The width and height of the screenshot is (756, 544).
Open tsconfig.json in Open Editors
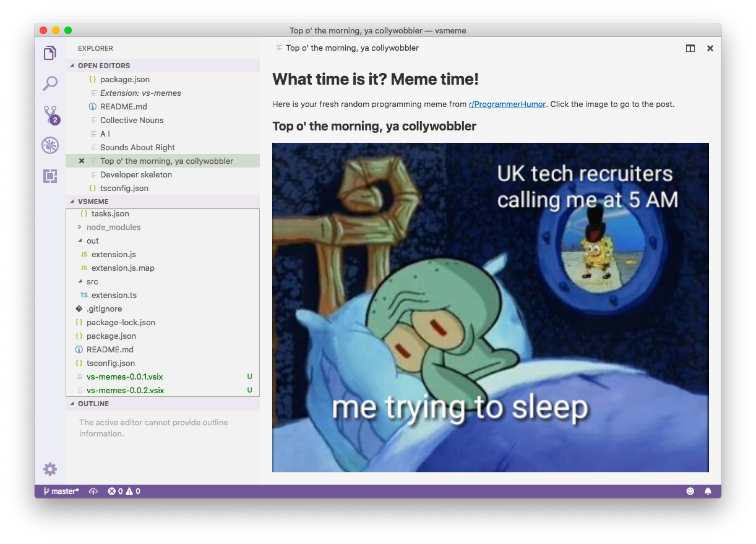point(163,188)
